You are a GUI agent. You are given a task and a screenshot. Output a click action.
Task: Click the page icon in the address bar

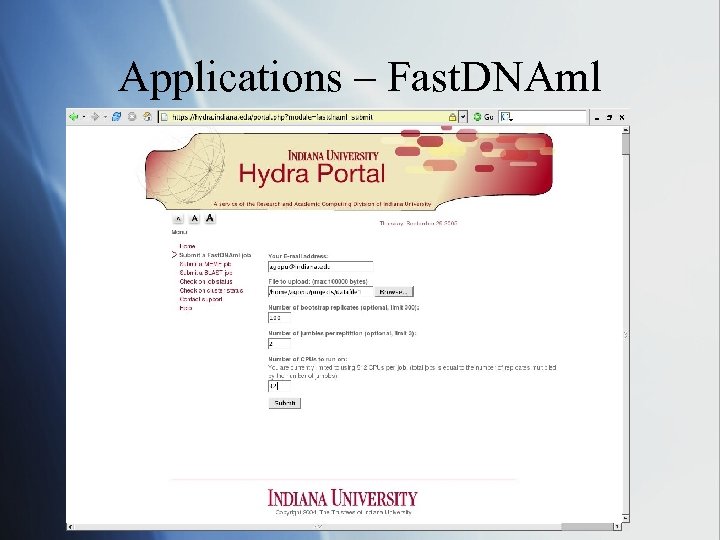(x=164, y=117)
